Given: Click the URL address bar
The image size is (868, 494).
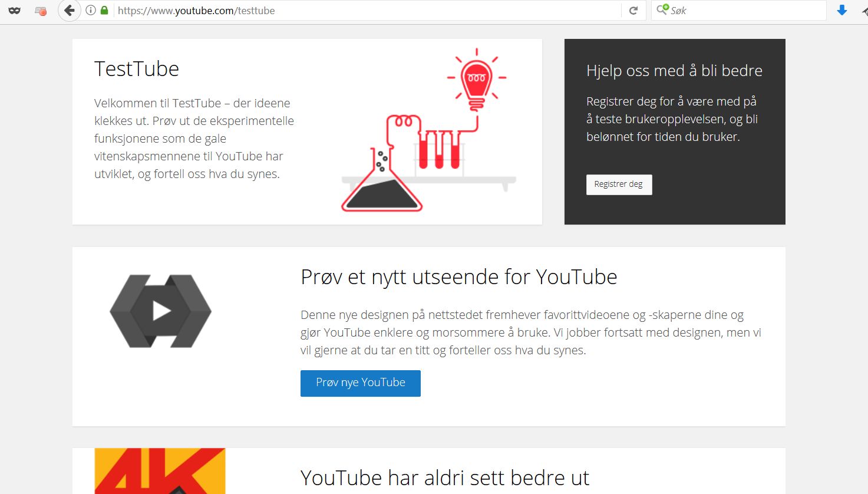Looking at the screenshot, I should click(368, 11).
